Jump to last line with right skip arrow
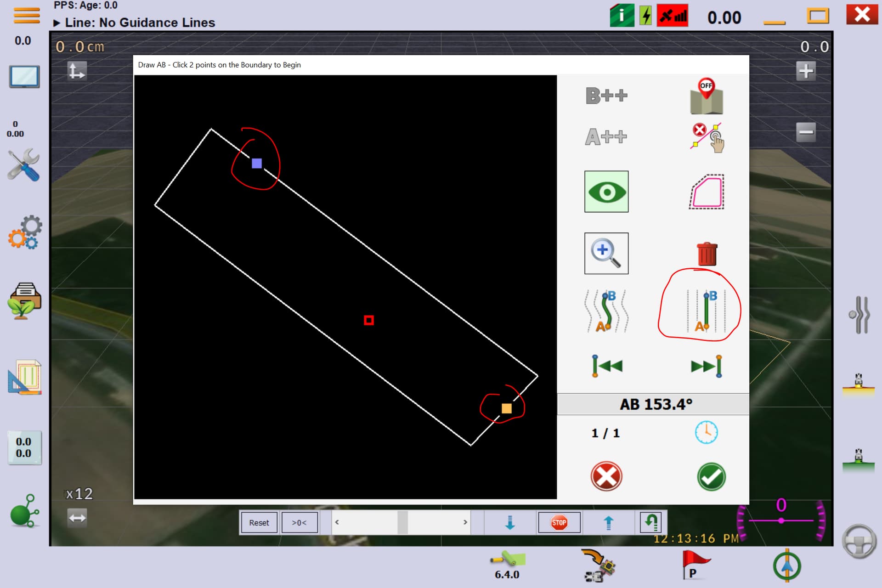Image resolution: width=882 pixels, height=588 pixels. coord(707,366)
